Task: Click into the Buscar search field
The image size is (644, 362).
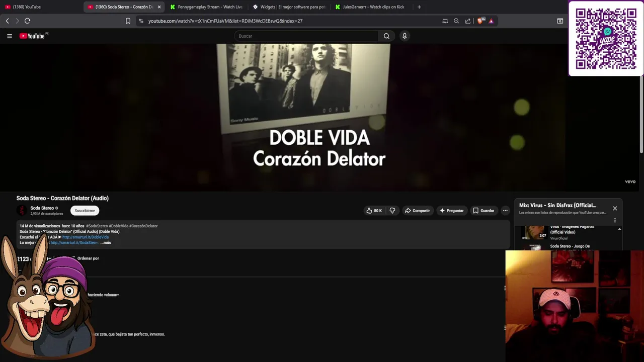Action: [x=307, y=36]
